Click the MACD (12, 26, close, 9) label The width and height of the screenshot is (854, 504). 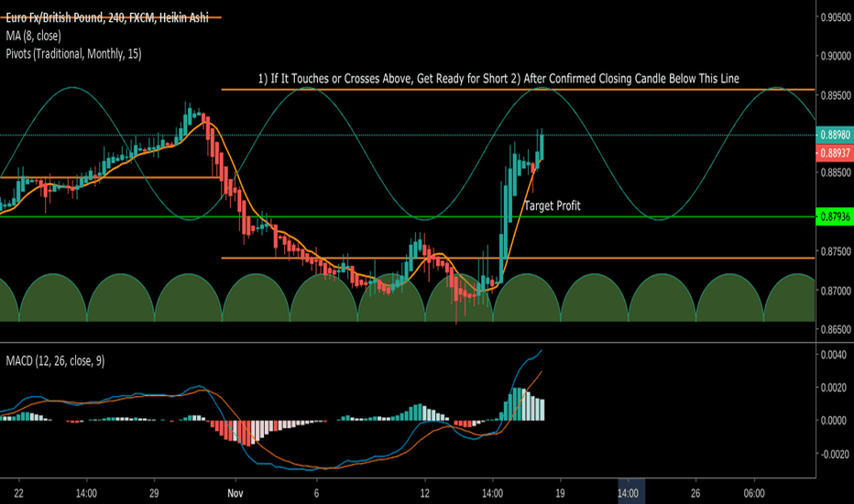point(55,361)
